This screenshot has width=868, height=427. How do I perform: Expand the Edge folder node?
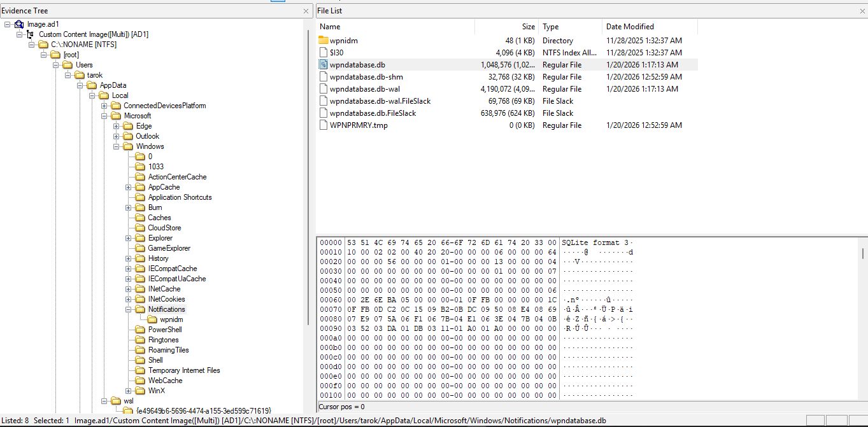point(117,126)
